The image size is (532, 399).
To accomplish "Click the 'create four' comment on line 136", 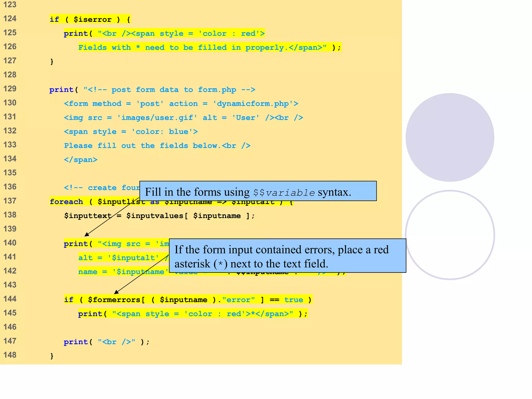I will (102, 188).
